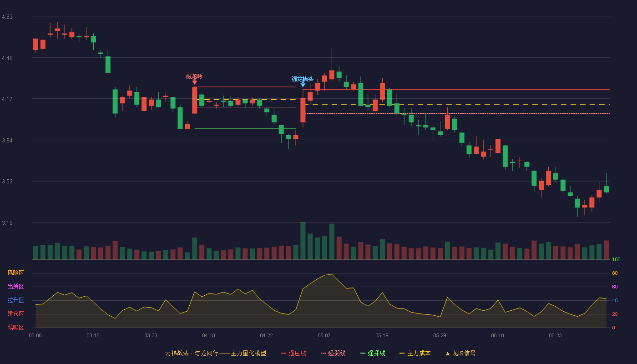The width and height of the screenshot is (637, 364).
Task: Click the 04-22 date label
Action: point(266,335)
